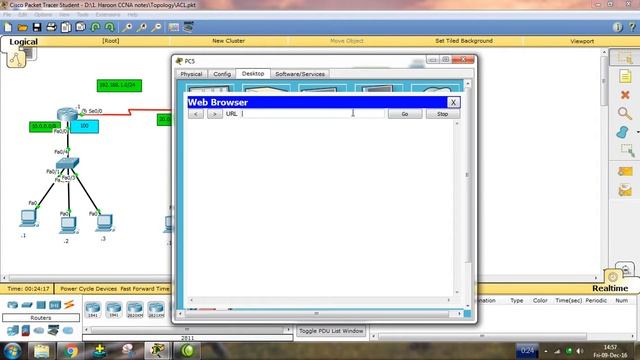Click New Cluster in the yellow bar
The width and height of the screenshot is (640, 360).
pos(229,41)
